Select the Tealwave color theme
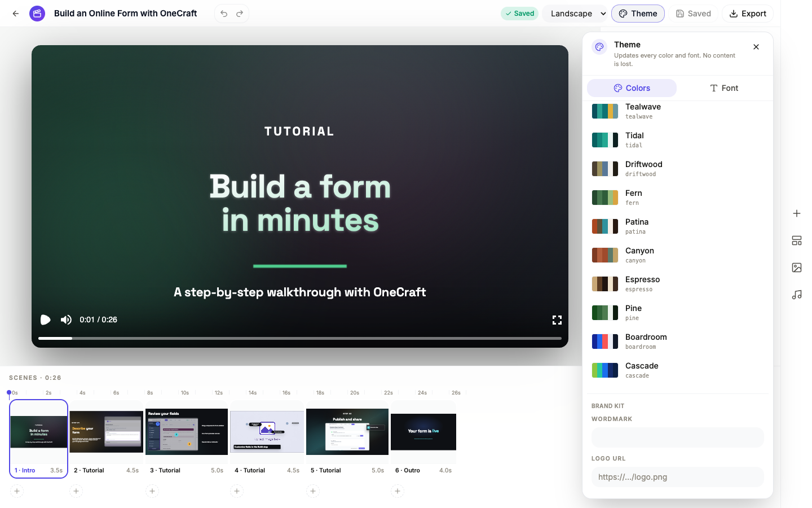812x508 pixels. (x=678, y=111)
